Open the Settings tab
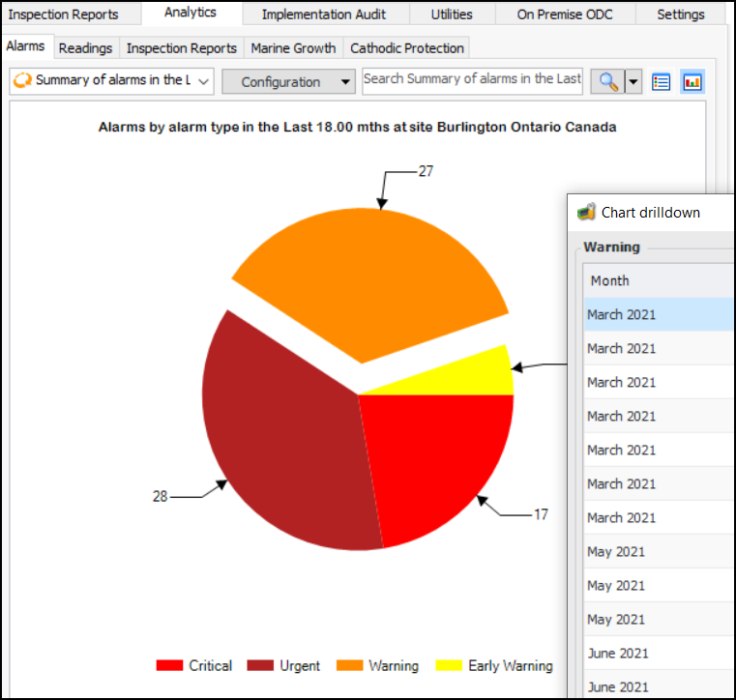 (681, 15)
